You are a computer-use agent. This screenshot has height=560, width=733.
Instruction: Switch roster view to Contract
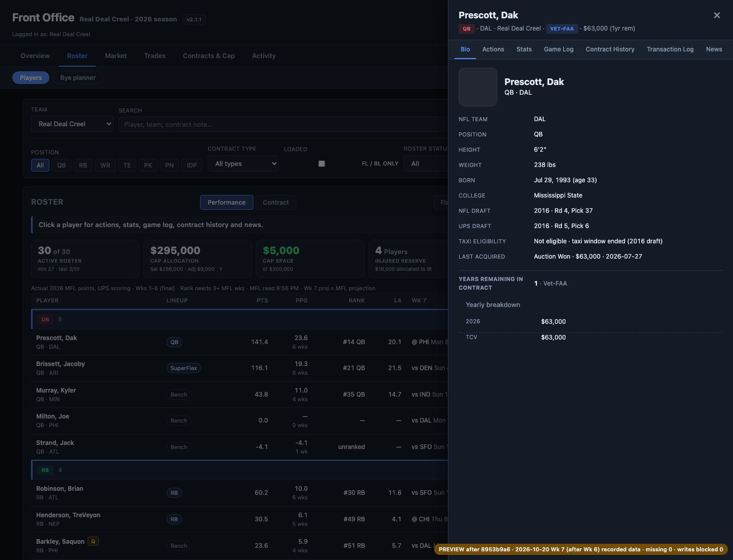point(275,203)
